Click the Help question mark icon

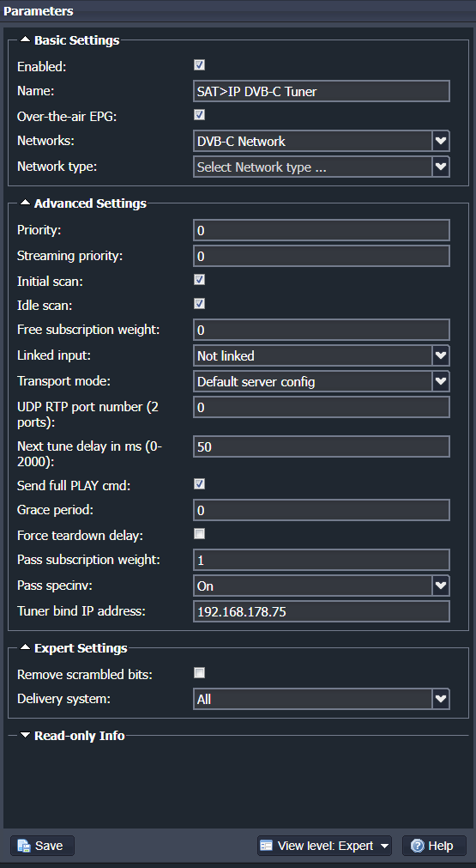point(418,846)
